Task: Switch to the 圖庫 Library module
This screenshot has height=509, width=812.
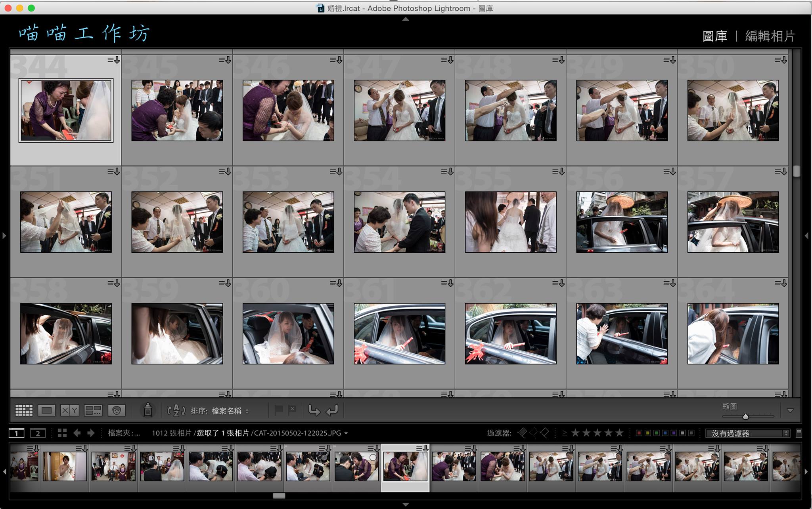Action: click(715, 36)
